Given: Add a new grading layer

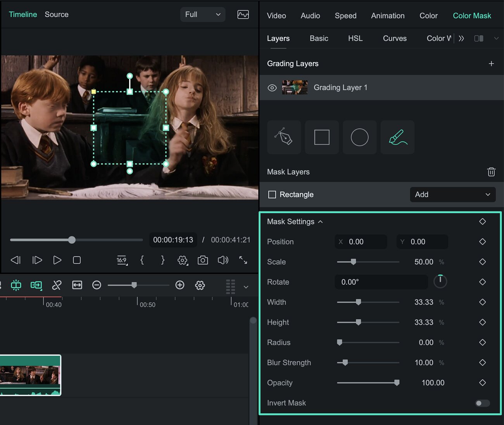Looking at the screenshot, I should click(491, 64).
